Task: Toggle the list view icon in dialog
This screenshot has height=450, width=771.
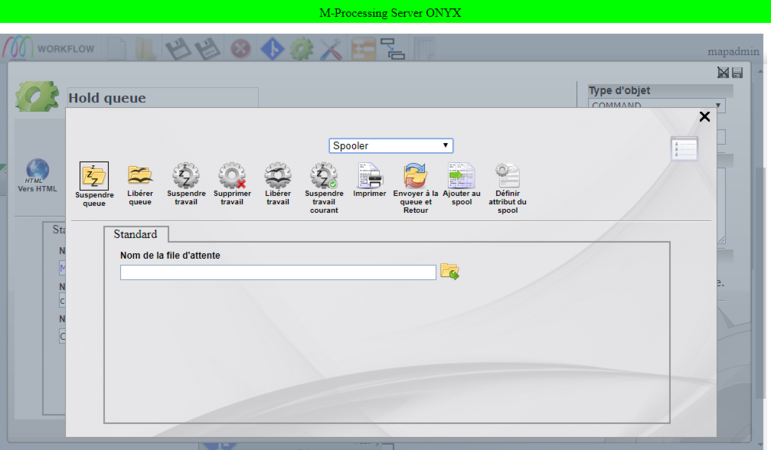Action: pyautogui.click(x=684, y=149)
